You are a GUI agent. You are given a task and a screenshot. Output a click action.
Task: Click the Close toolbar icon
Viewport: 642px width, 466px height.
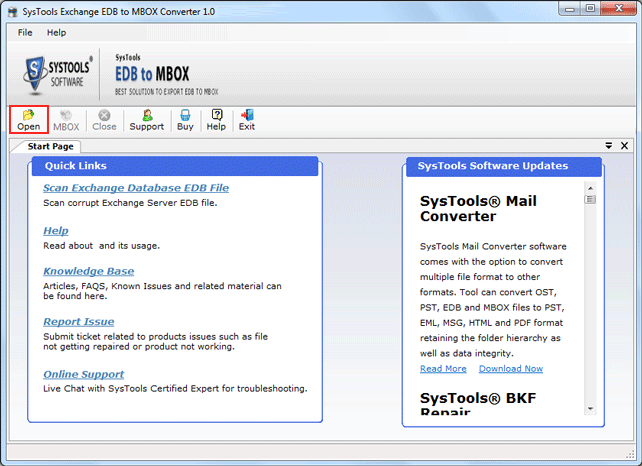pyautogui.click(x=104, y=120)
